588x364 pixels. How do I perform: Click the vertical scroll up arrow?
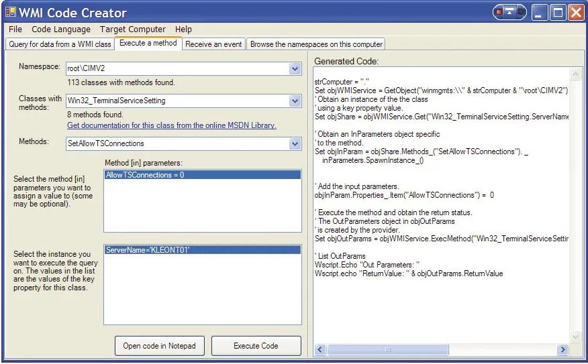tap(575, 74)
